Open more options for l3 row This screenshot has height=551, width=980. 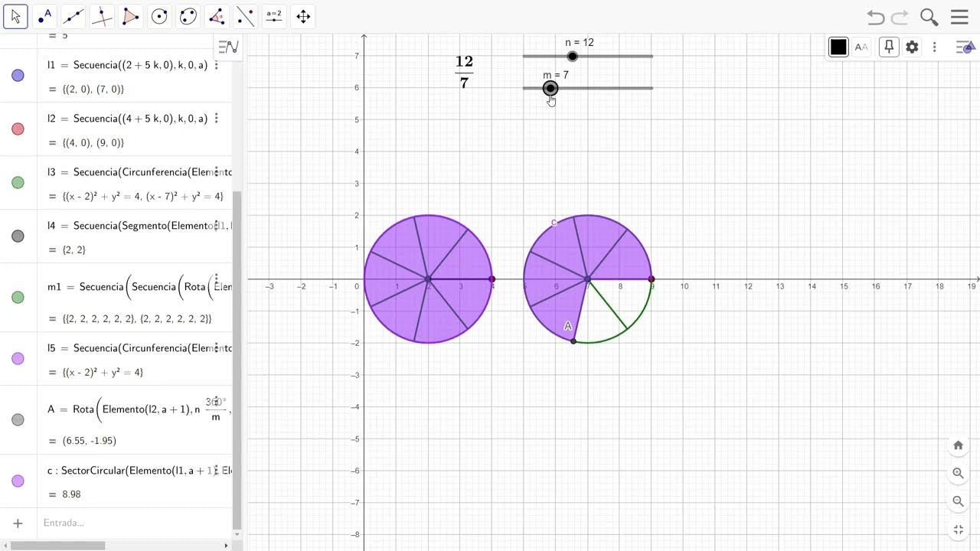(217, 172)
